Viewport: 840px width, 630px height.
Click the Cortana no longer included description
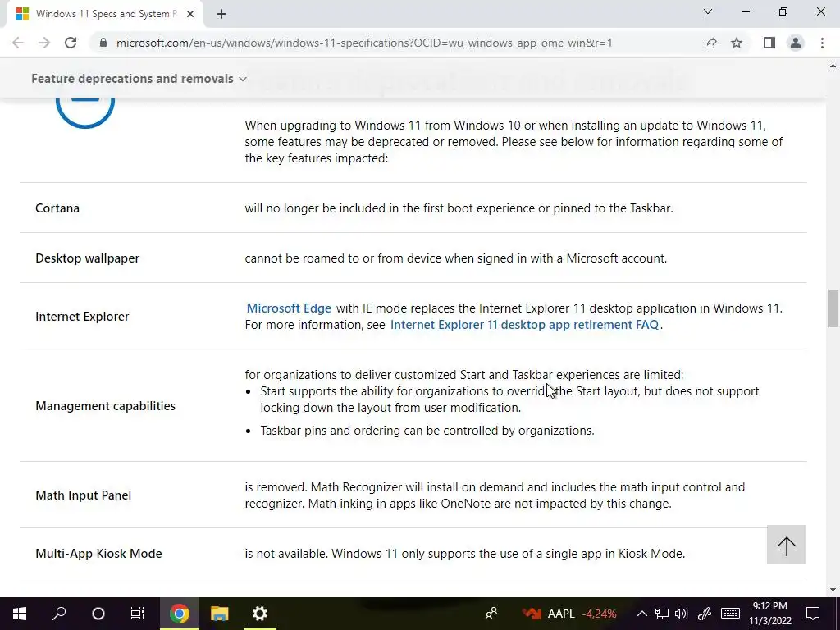459,208
